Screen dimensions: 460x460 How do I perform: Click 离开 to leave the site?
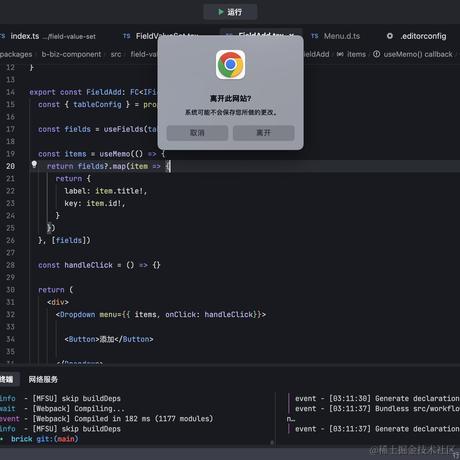click(263, 133)
